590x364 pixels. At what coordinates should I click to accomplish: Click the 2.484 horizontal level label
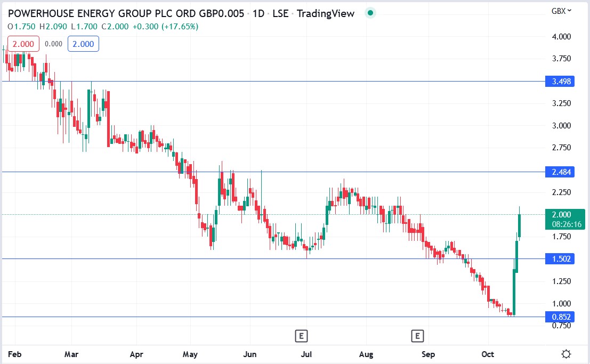[x=561, y=172]
